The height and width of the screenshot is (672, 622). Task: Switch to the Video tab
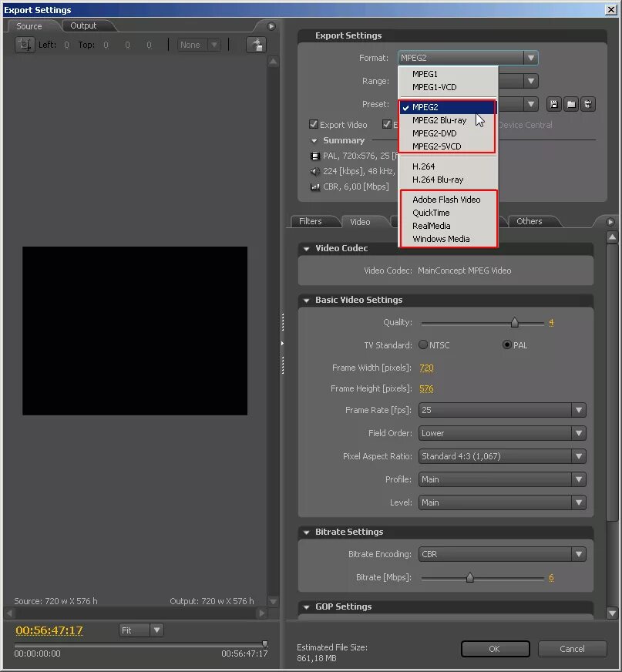point(360,222)
